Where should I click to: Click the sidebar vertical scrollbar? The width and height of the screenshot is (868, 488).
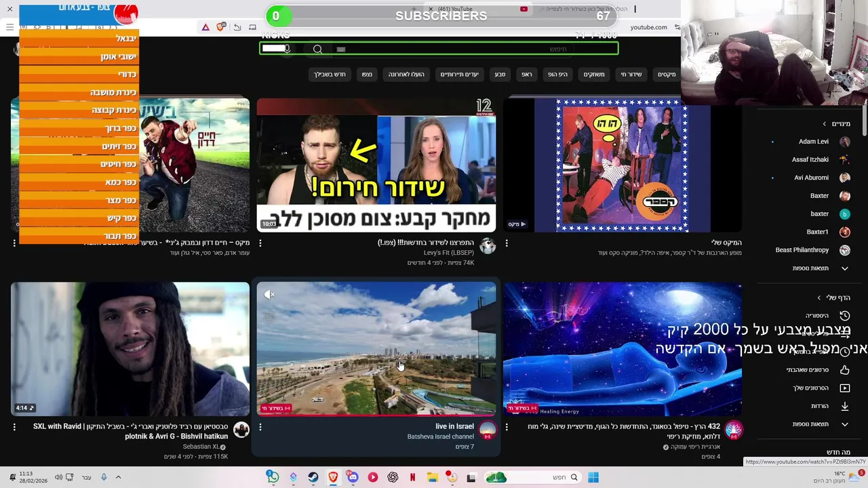click(x=864, y=119)
